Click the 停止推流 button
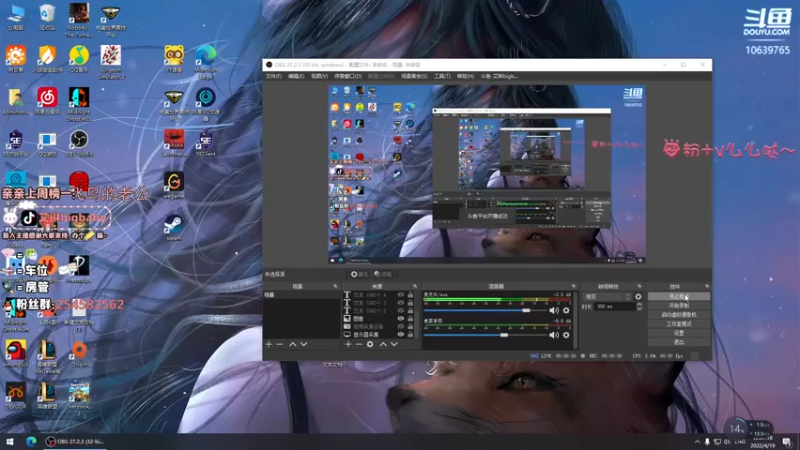The image size is (800, 450). 679,296
